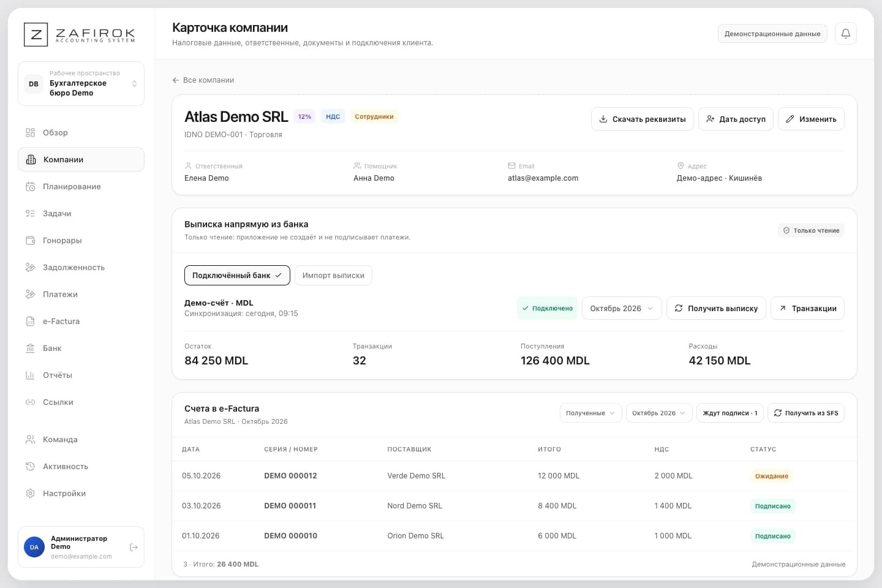Click the Zafirok logo icon
The height and width of the screenshot is (588, 882).
[36, 34]
